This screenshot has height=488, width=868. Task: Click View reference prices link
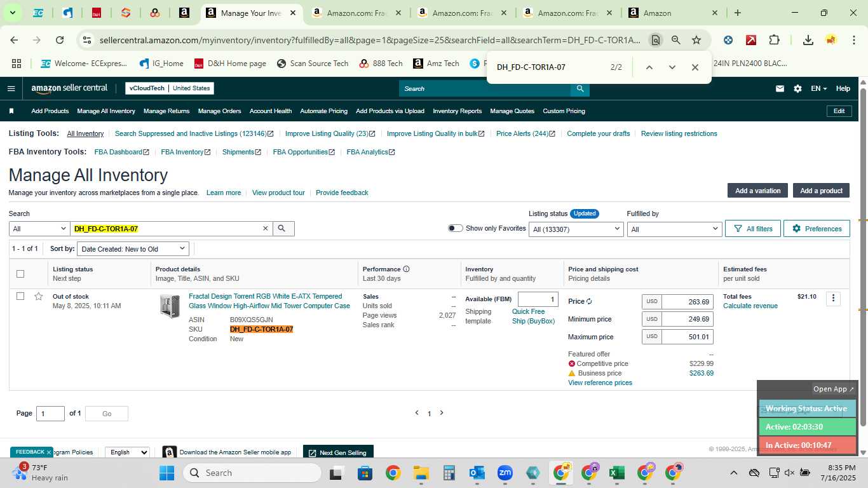pyautogui.click(x=600, y=383)
